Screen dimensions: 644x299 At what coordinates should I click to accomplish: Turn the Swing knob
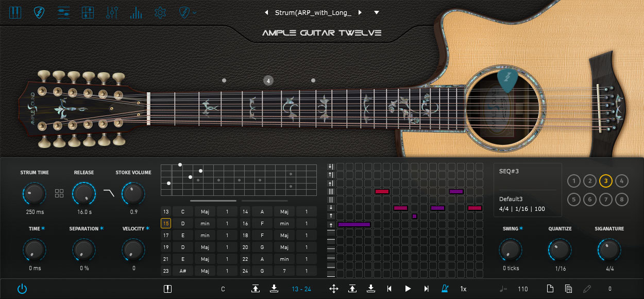[511, 250]
